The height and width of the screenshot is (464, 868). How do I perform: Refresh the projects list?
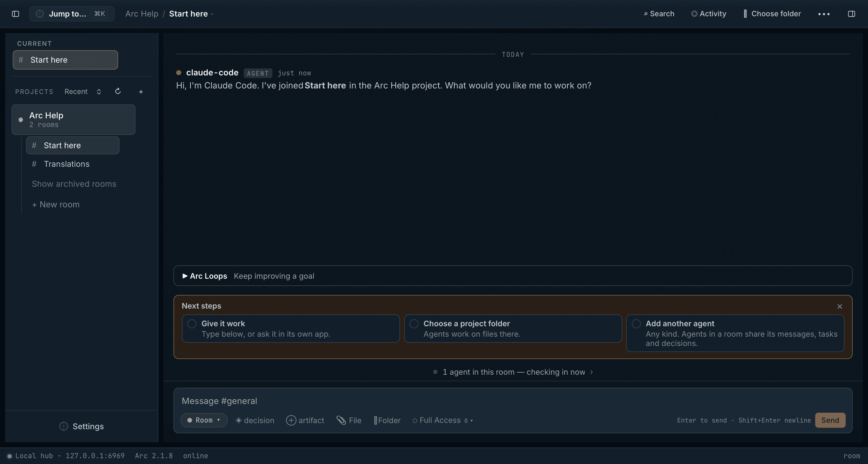(x=117, y=91)
